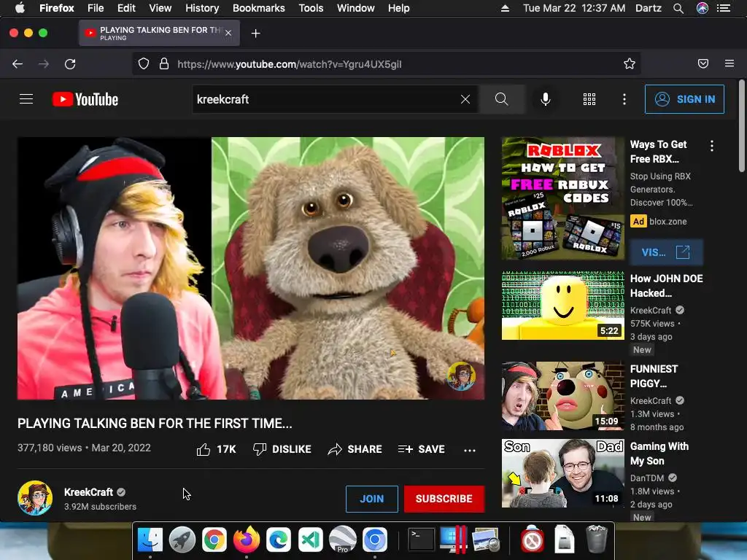Click the channel watermark in video corner
The width and height of the screenshot is (747, 560).
coord(461,376)
